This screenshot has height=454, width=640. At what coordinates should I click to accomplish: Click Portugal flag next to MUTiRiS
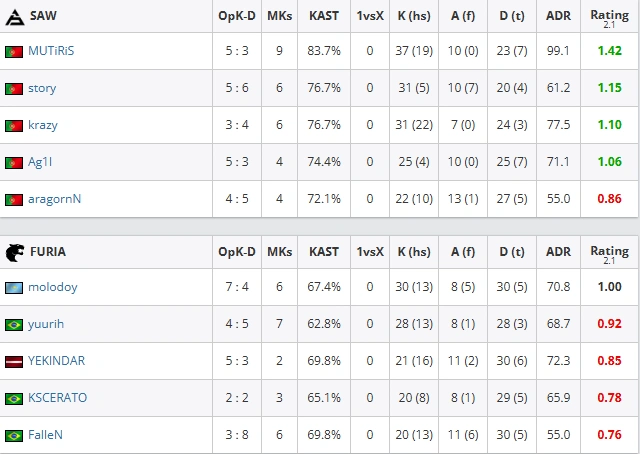pos(14,52)
